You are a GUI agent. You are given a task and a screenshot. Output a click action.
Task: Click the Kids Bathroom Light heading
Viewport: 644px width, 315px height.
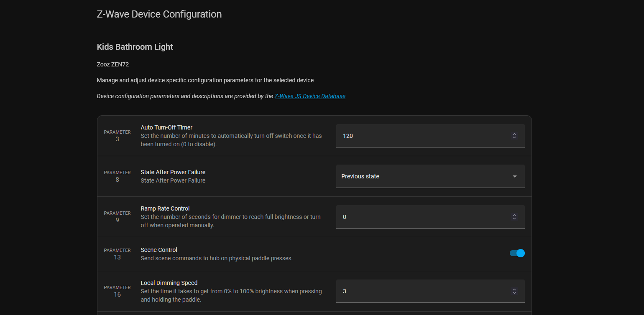click(x=135, y=47)
